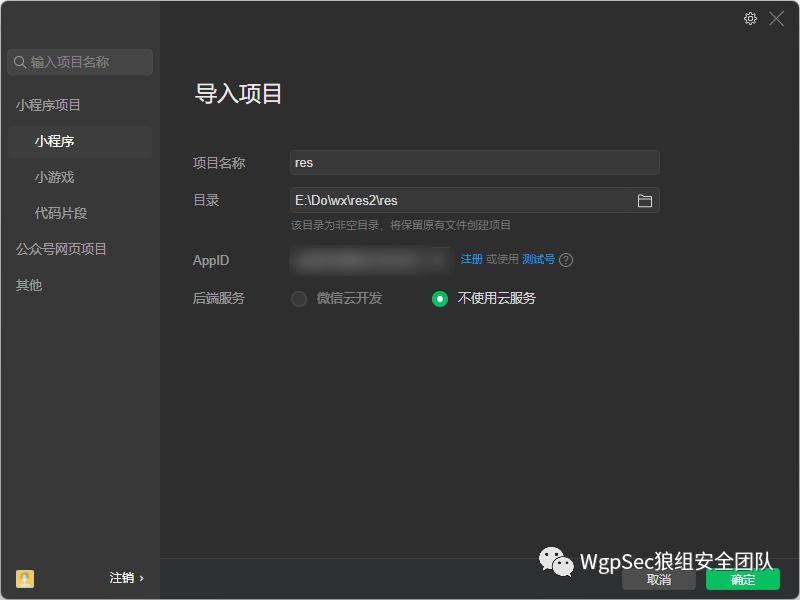Viewport: 800px width, 600px height.
Task: Open the 公众号网页项目 category
Action: pyautogui.click(x=61, y=249)
